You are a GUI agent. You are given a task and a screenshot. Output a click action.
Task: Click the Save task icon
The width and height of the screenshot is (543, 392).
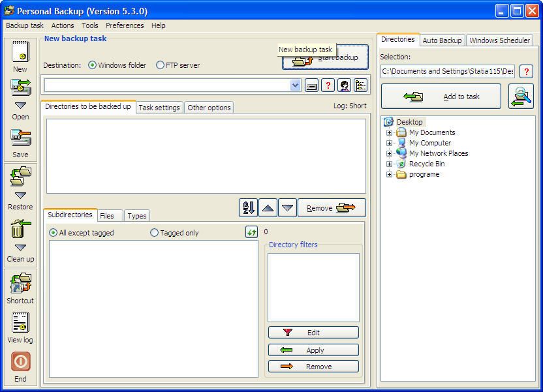pyautogui.click(x=20, y=138)
